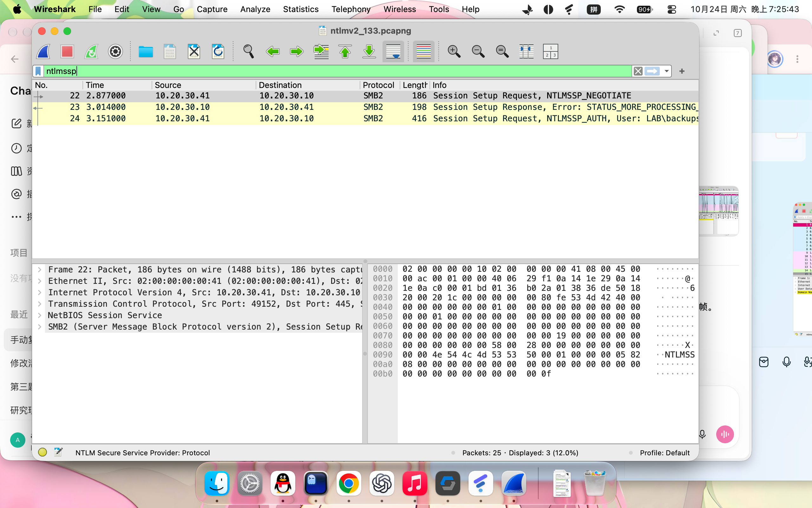This screenshot has width=812, height=508.
Task: Start capturing packets with shark fin icon
Action: point(44,51)
